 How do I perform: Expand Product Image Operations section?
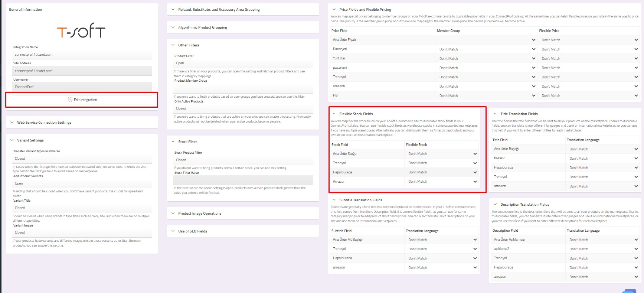(200, 214)
